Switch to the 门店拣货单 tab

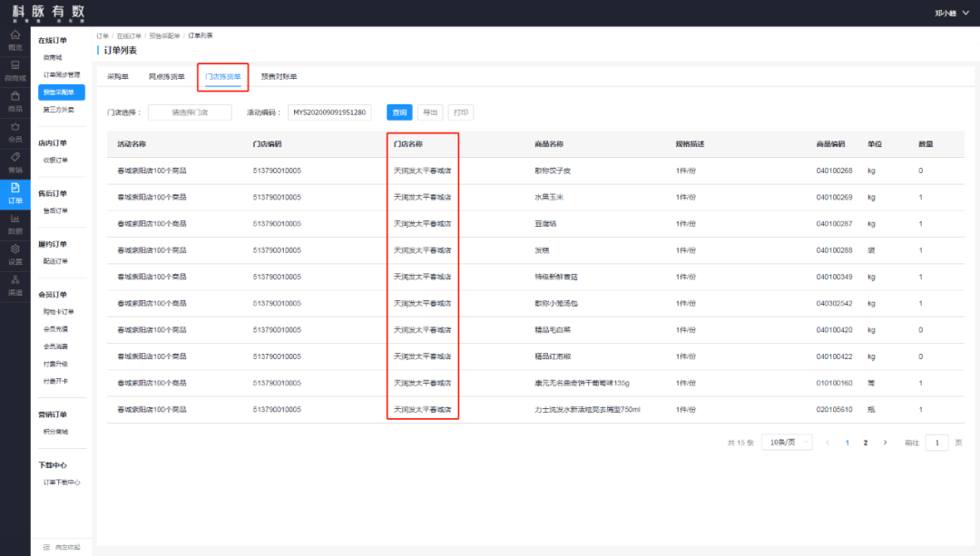coord(223,76)
